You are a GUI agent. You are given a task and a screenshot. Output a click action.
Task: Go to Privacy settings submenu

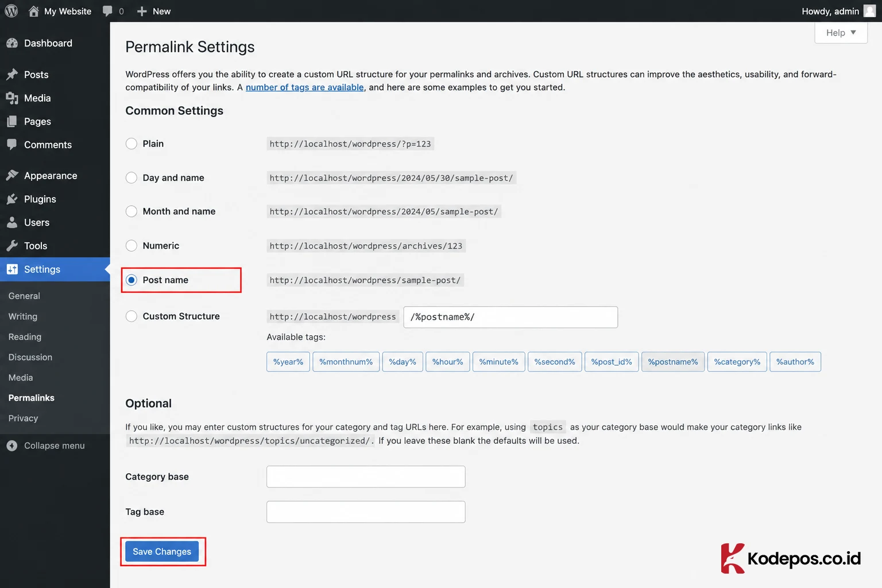pos(23,418)
